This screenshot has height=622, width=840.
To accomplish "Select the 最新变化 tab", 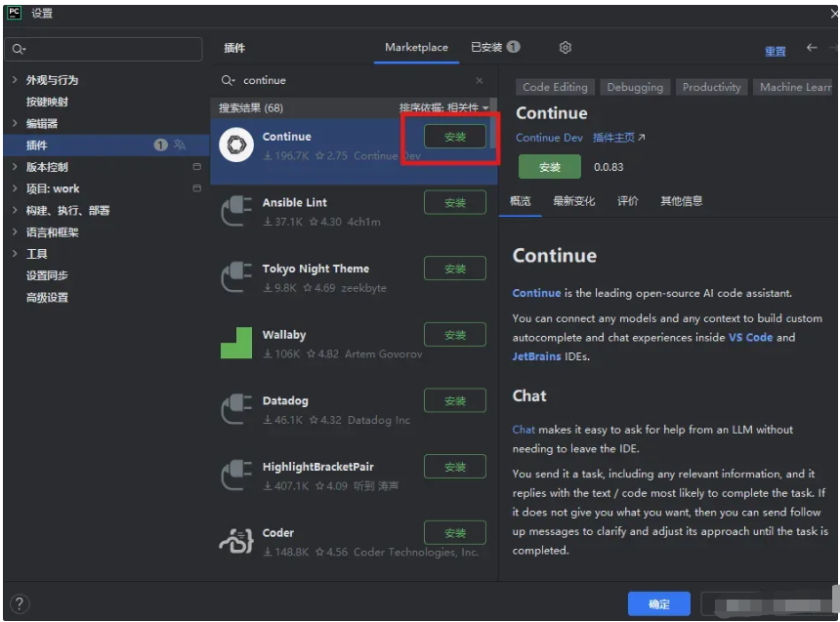I will pos(573,201).
